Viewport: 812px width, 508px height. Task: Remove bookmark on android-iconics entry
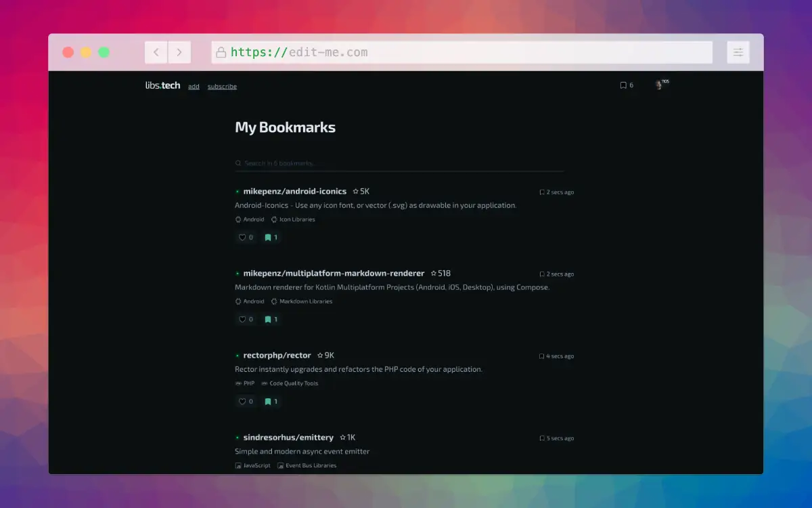(x=271, y=238)
